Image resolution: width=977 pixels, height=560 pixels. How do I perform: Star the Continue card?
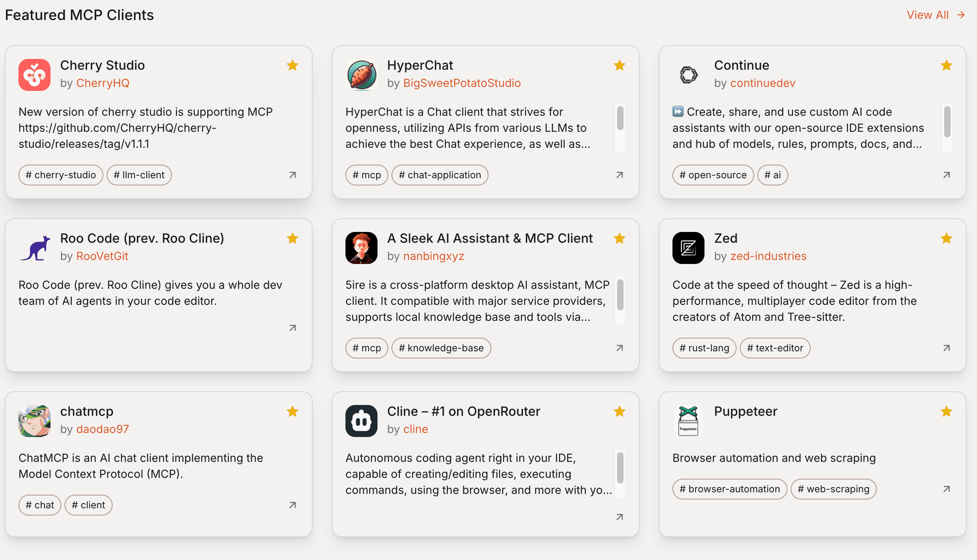tap(947, 65)
